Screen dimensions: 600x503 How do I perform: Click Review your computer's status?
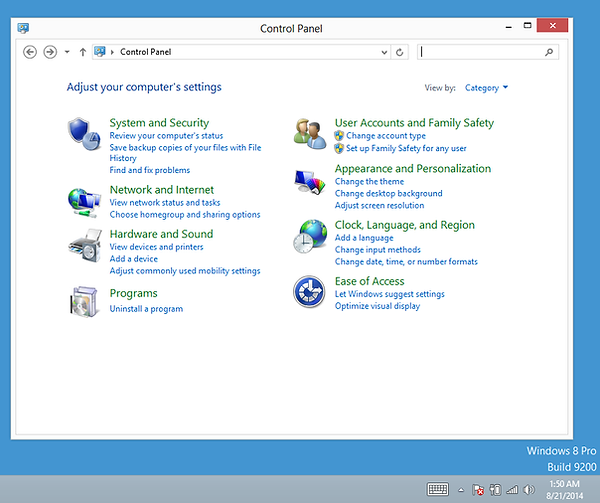coord(166,136)
